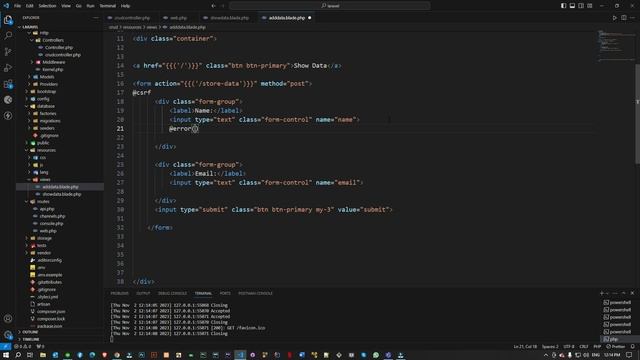This screenshot has height=360, width=640.
Task: Click Prettier in the status bar
Action: (616, 347)
